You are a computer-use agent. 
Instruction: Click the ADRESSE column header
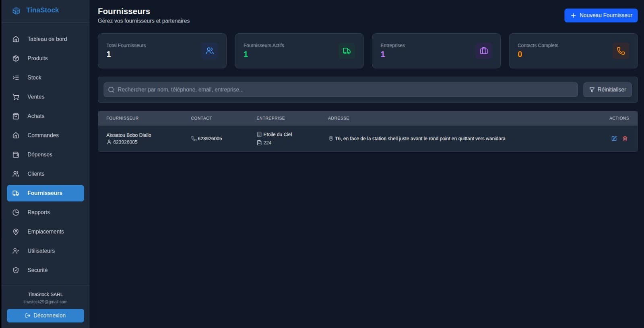pyautogui.click(x=339, y=118)
